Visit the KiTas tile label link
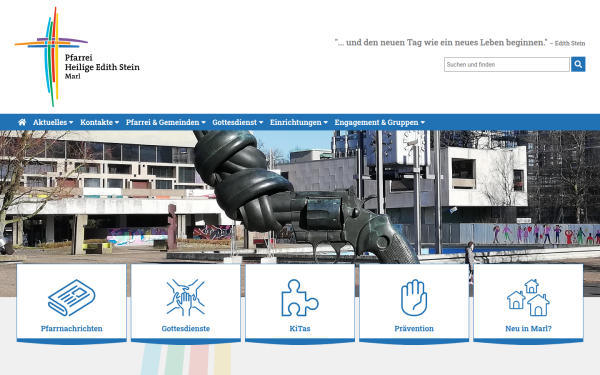This screenshot has height=375, width=600. point(300,328)
